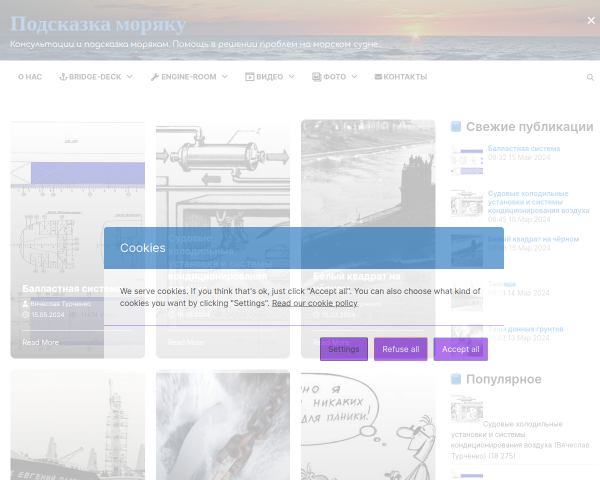This screenshot has height=480, width=600.
Task: Open the Балластная система sidebar link
Action: click(x=524, y=149)
